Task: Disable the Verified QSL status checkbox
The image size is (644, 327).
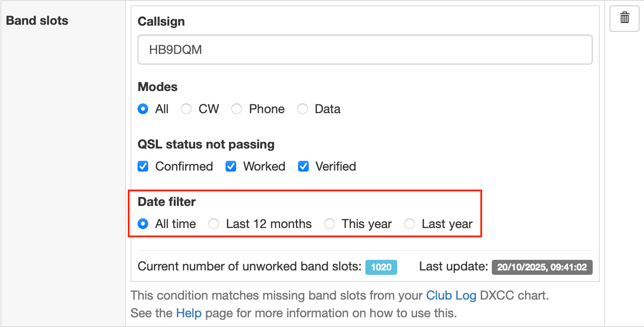Action: 303,167
